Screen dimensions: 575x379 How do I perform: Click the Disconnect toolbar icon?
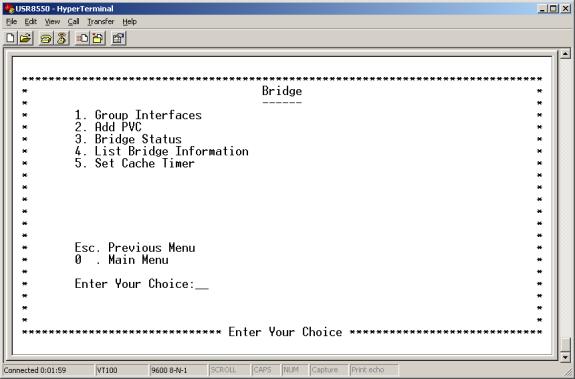(x=62, y=38)
